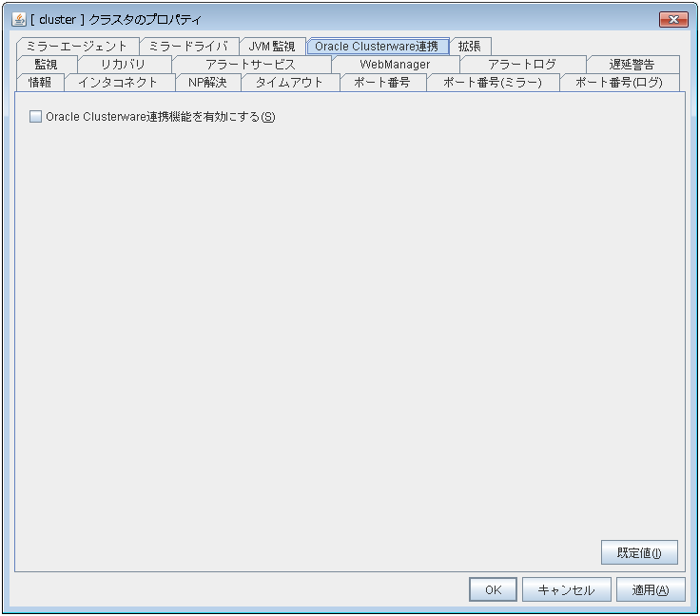Enable Oracle Clusterware連携機能 checkbox
This screenshot has height=616, width=700.
click(x=35, y=116)
